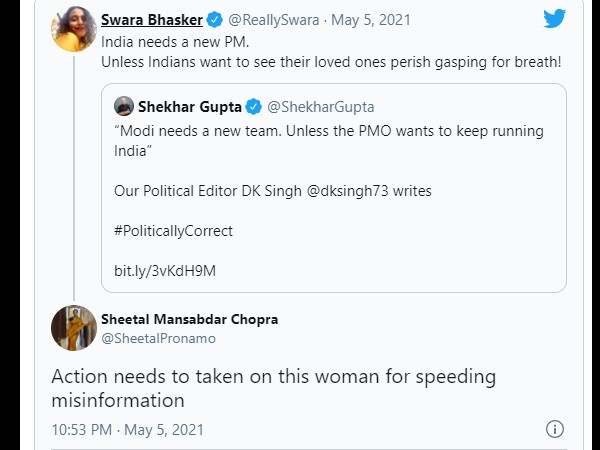Follow the bit.ly/3vKdH9M link
600x450 pixels.
(x=165, y=270)
